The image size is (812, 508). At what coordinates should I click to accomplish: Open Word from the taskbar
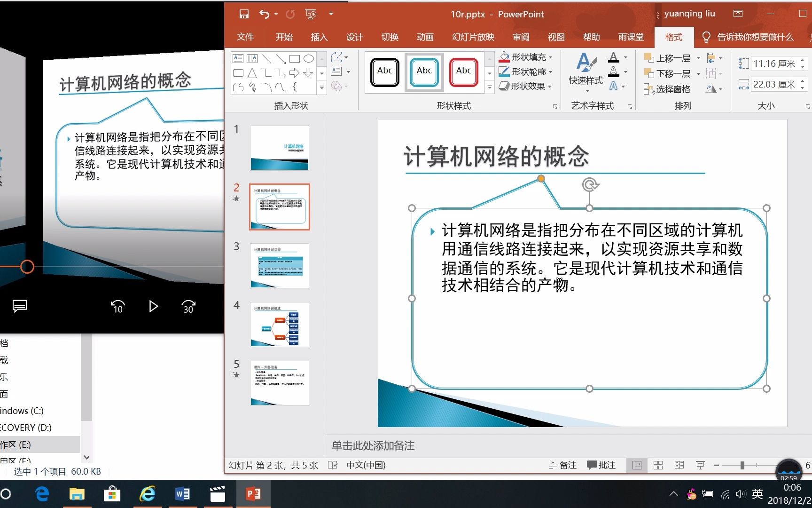click(x=183, y=494)
